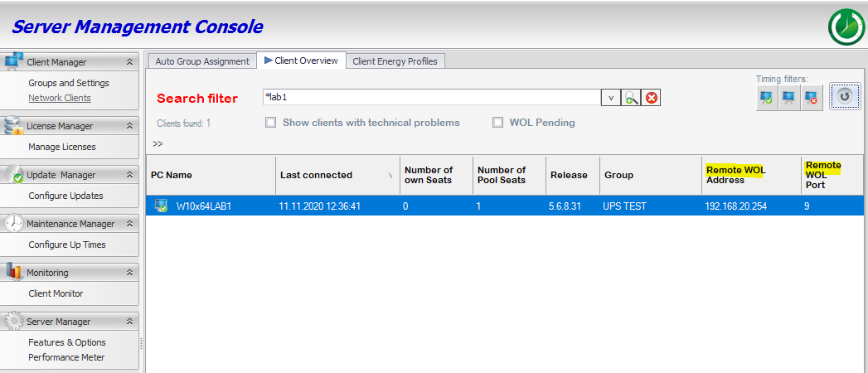
Task: Click into the search filter text field
Action: (x=432, y=98)
